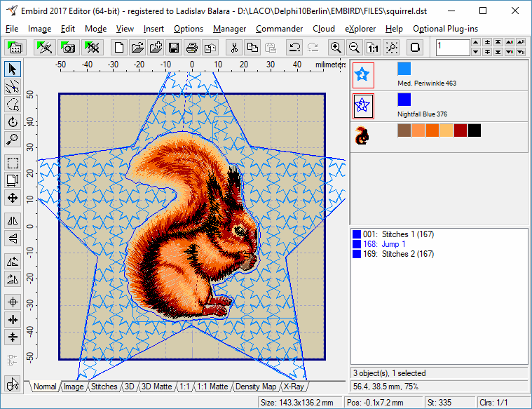532x409 pixels.
Task: Switch to the Image view tab
Action: [x=74, y=387]
